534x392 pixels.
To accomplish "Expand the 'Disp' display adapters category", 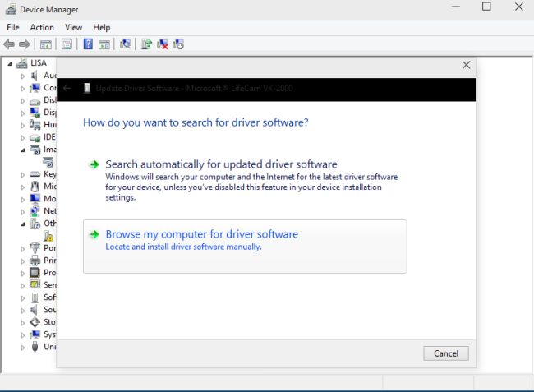I will coord(23,113).
